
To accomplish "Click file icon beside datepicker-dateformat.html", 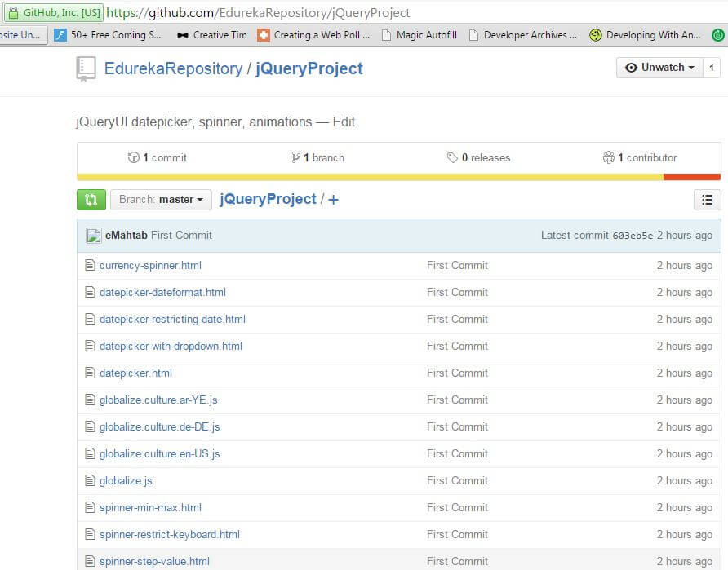I will [90, 292].
